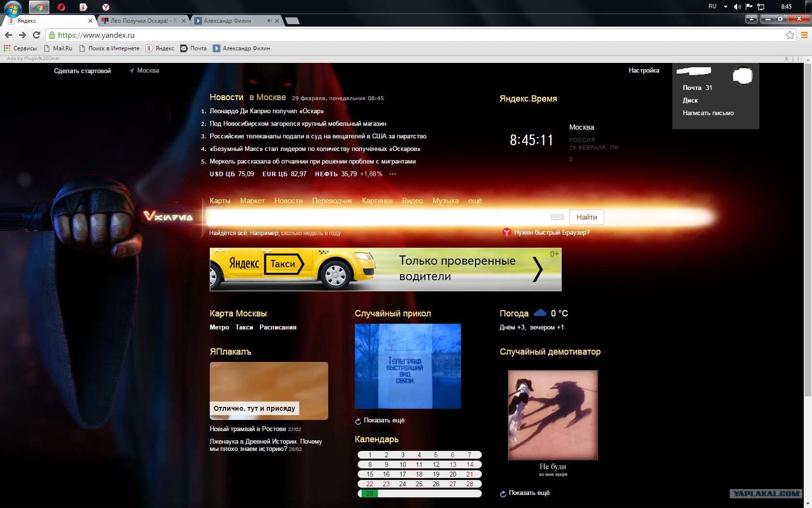Image resolution: width=812 pixels, height=508 pixels.
Task: Open the Метро map link
Action: point(219,328)
